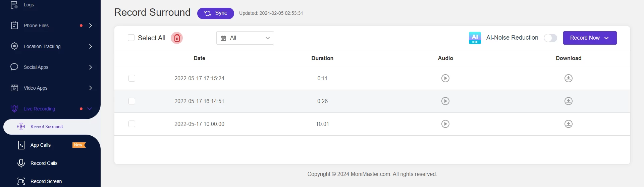
Task: Download the 16:14:51 recording
Action: [568, 101]
